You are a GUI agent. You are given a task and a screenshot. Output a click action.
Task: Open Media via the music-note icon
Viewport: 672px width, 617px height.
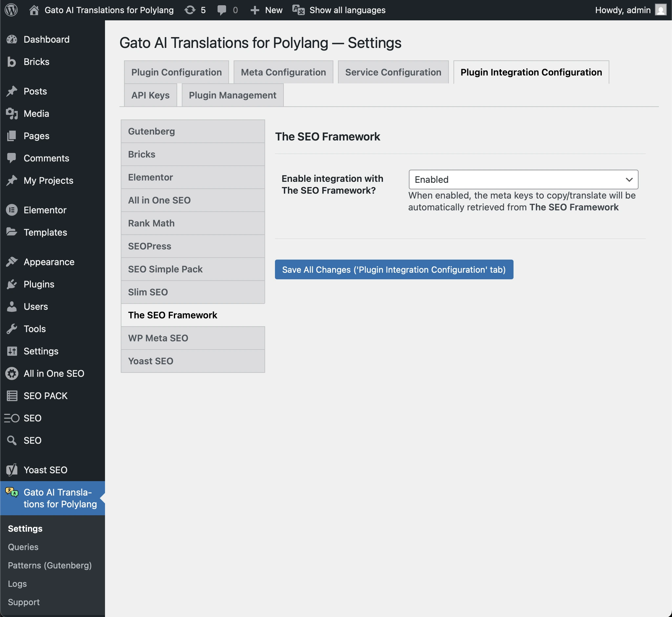pos(12,114)
